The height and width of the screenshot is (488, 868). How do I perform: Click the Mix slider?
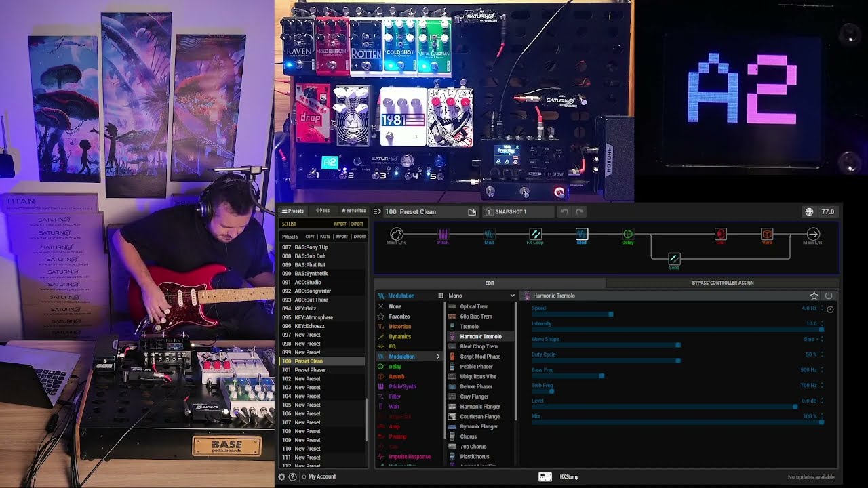point(676,422)
